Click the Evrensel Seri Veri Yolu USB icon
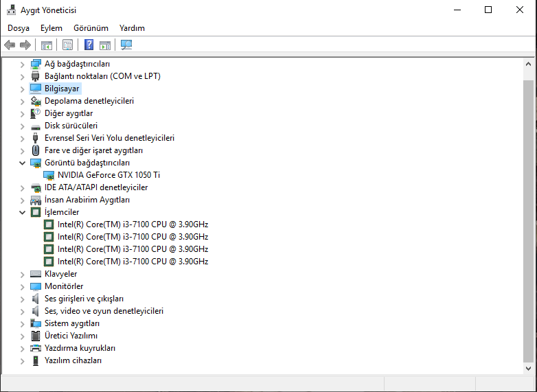The image size is (537, 392). pyautogui.click(x=35, y=138)
